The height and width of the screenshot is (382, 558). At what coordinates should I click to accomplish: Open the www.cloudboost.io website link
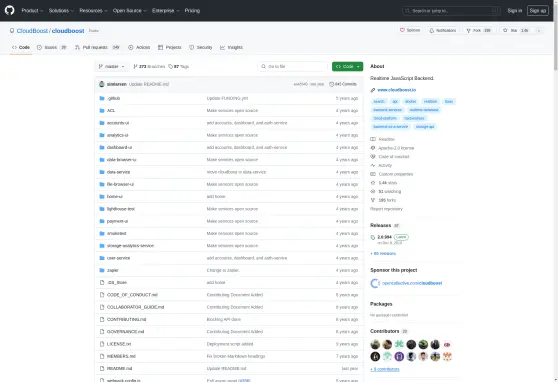pyautogui.click(x=396, y=90)
